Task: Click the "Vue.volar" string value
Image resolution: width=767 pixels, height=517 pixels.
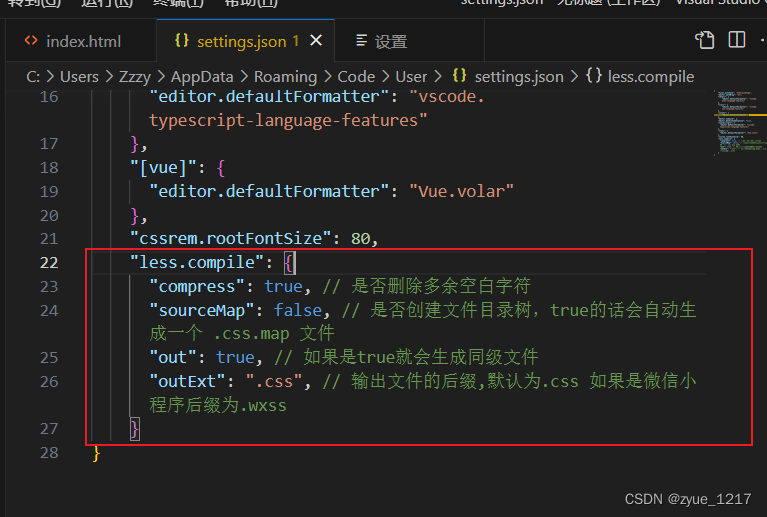Action: coord(461,191)
